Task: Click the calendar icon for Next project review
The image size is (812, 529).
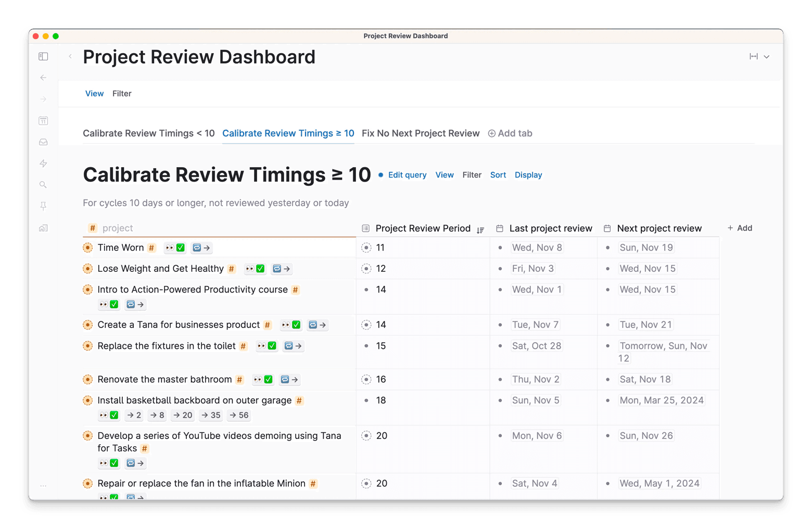Action: [607, 228]
